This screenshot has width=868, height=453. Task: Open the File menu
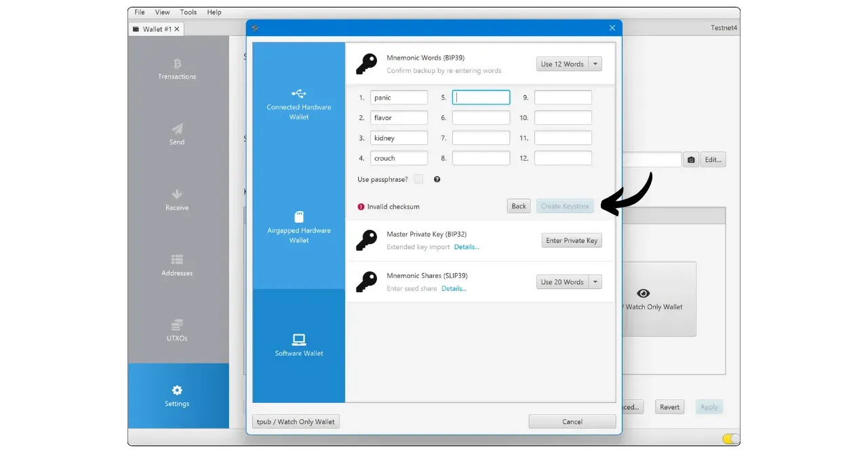[x=140, y=12]
